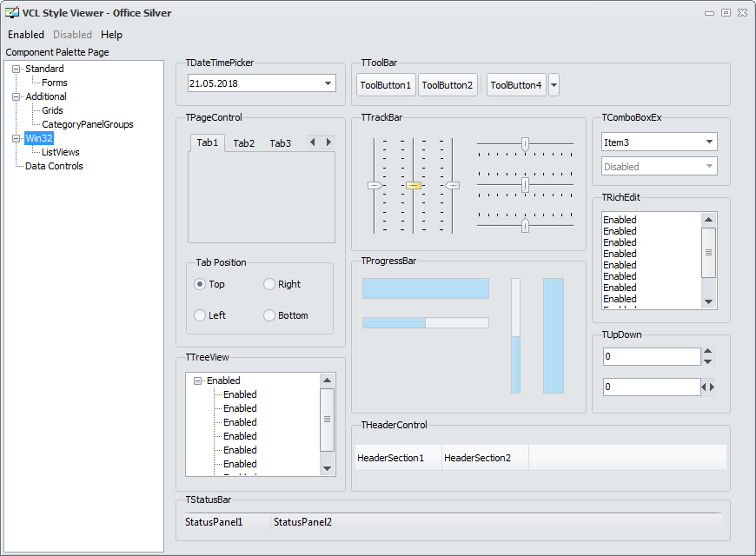The width and height of the screenshot is (756, 556).
Task: Click ToolButton1 in the toolbar
Action: [x=386, y=85]
